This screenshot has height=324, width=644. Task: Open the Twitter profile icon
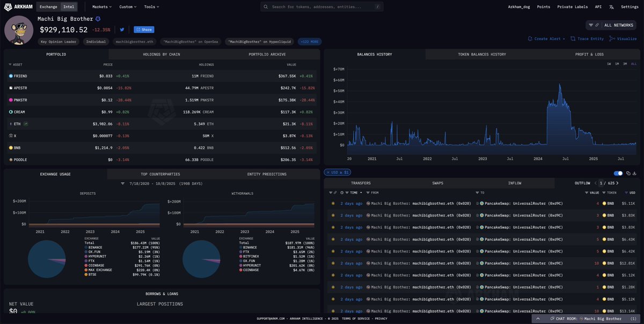(x=122, y=30)
